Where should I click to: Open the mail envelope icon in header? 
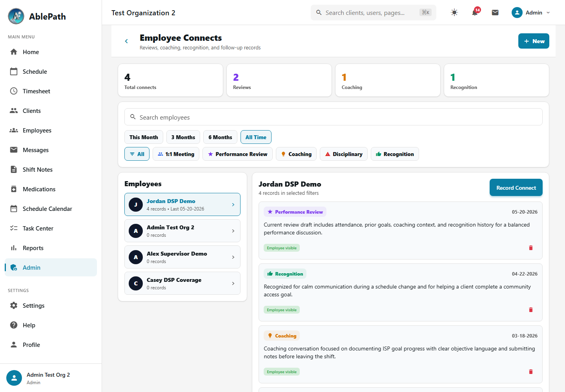point(495,13)
